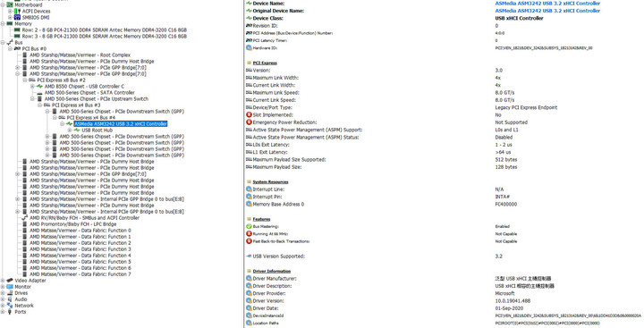Click the USB Controller C device icon
644x328 pixels.
(x=39, y=86)
